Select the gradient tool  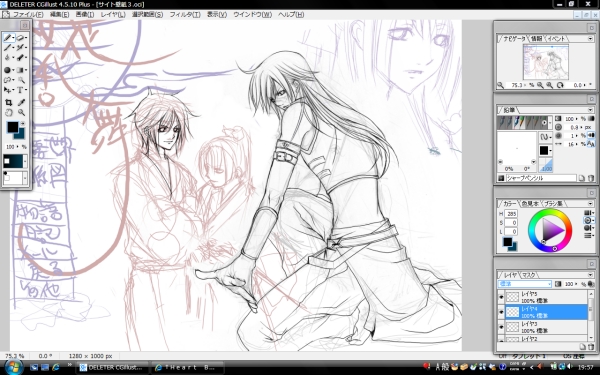[20, 70]
